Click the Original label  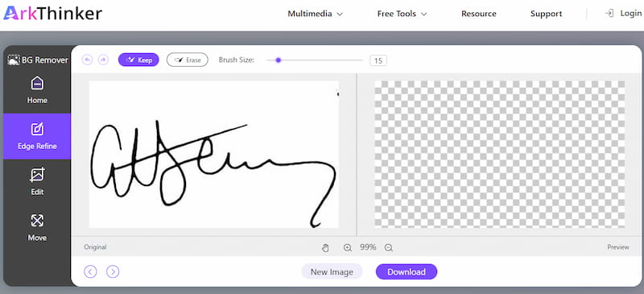(95, 247)
